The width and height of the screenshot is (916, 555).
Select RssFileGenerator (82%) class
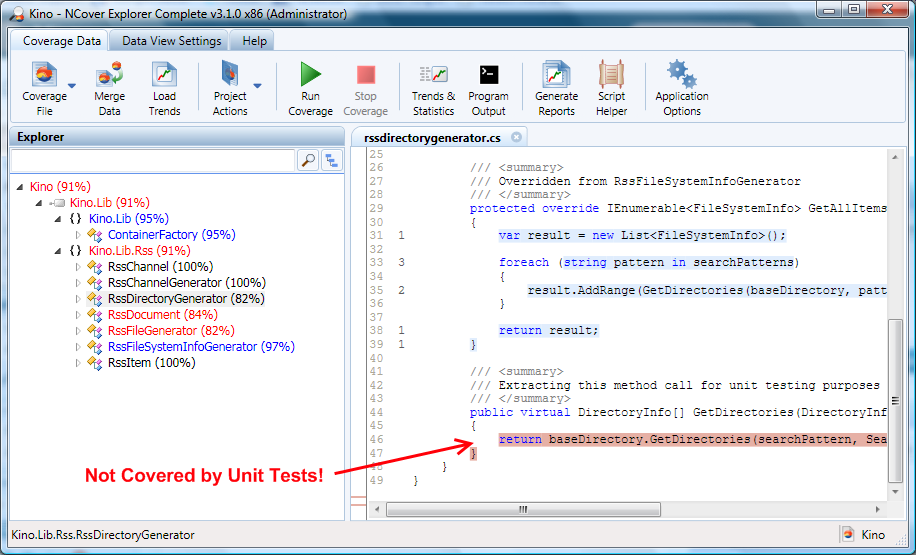(x=171, y=331)
